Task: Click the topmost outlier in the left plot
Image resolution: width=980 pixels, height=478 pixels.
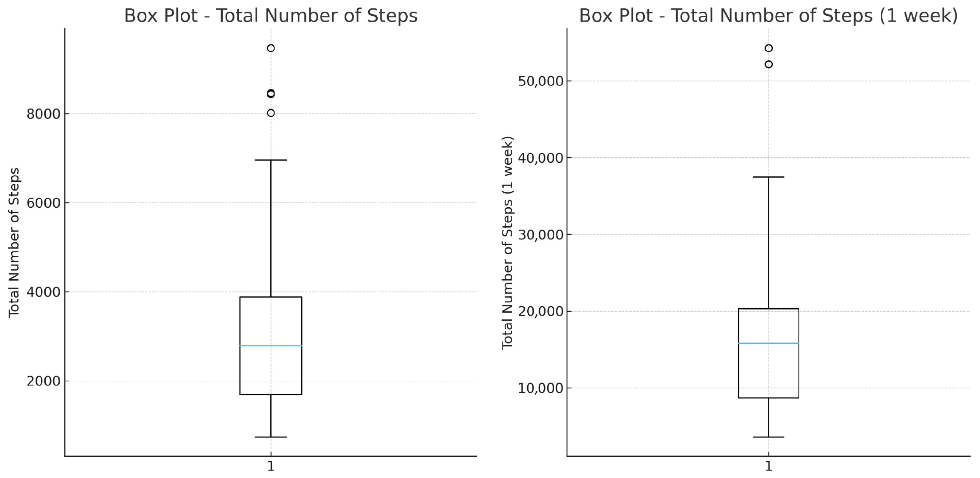Action: click(x=271, y=48)
